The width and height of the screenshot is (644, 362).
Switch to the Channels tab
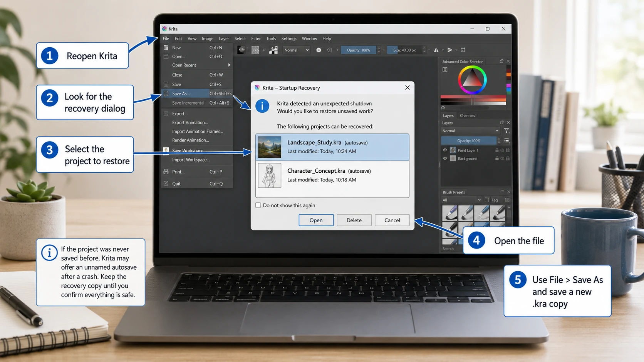468,115
